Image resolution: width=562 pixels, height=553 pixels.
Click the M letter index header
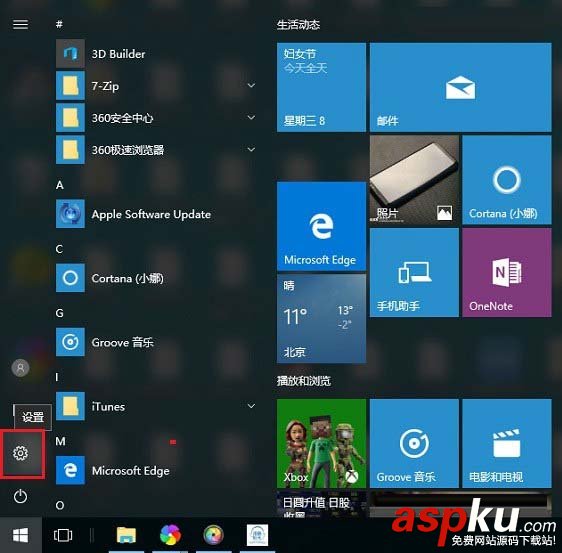pyautogui.click(x=60, y=441)
